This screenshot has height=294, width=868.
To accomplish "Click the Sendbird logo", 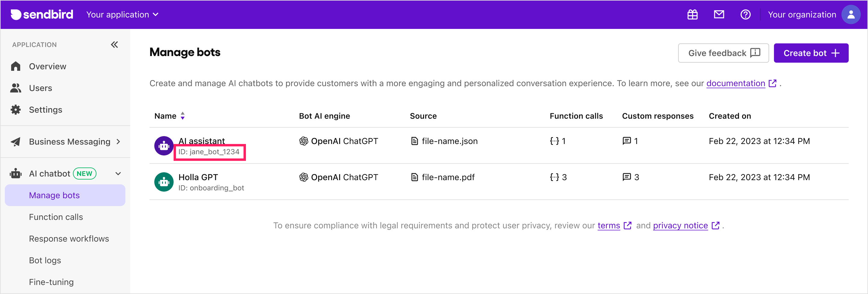I will (x=42, y=14).
